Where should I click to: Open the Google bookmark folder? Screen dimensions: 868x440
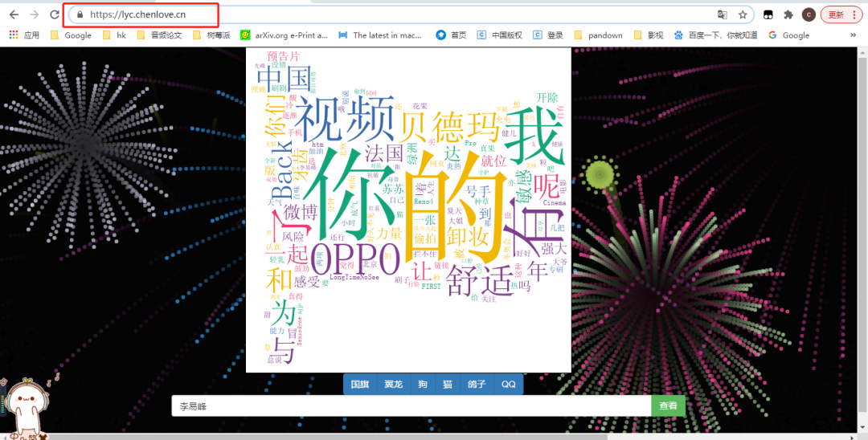coord(71,35)
